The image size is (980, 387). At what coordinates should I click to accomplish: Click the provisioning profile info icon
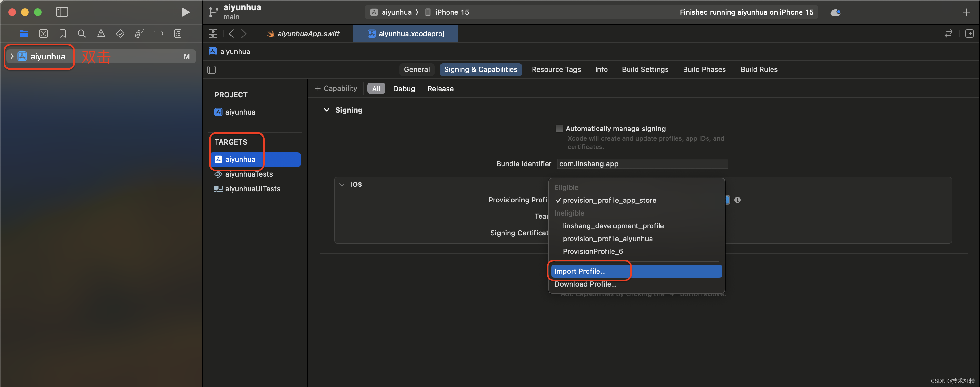coord(738,200)
